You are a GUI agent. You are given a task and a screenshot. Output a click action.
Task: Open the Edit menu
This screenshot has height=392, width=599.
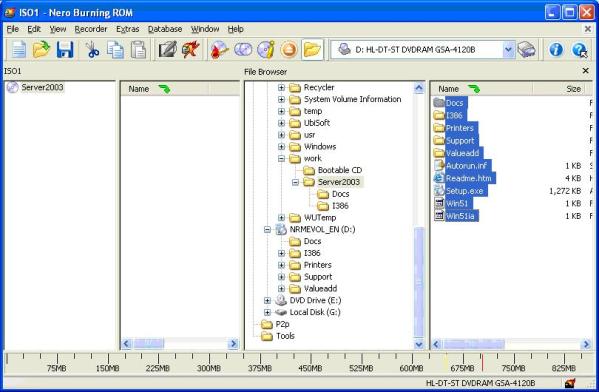click(34, 29)
